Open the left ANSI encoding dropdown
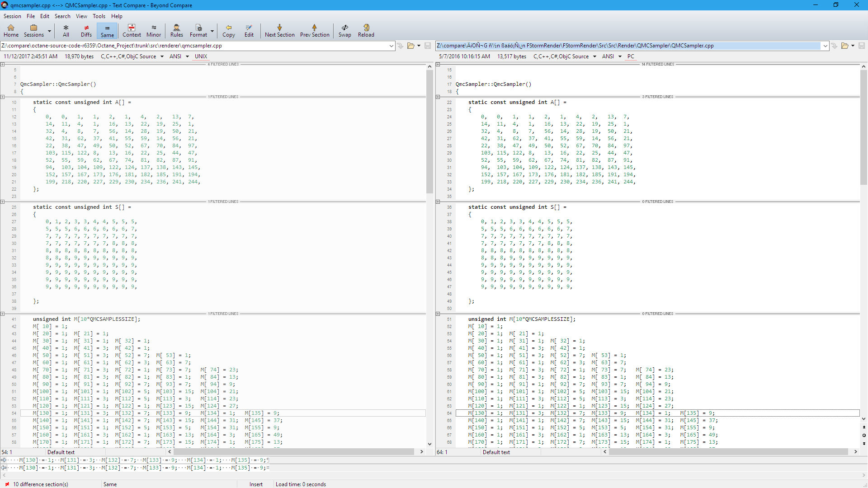 (x=187, y=56)
